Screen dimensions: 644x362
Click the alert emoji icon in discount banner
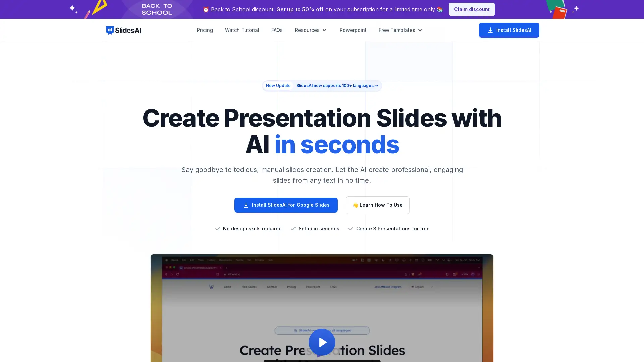tap(206, 9)
